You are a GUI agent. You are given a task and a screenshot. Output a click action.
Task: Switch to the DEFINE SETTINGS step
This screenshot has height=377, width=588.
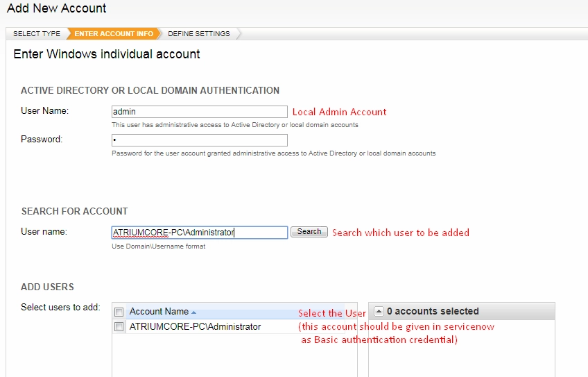(x=199, y=34)
